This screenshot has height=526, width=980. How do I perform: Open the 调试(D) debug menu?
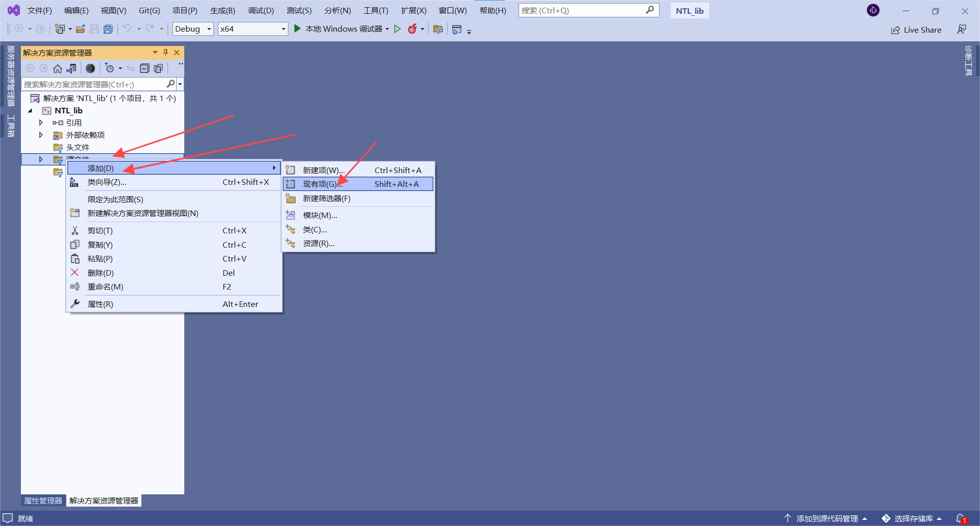coord(261,11)
